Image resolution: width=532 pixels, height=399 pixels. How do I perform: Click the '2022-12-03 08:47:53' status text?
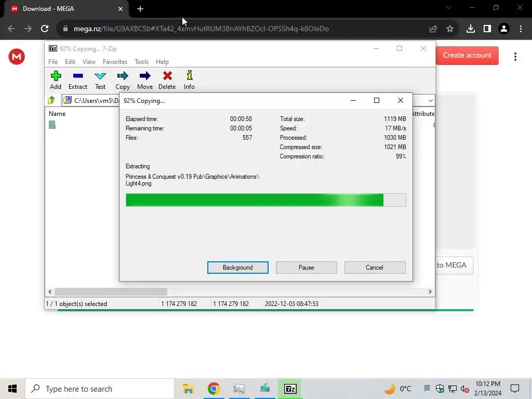[x=291, y=303]
